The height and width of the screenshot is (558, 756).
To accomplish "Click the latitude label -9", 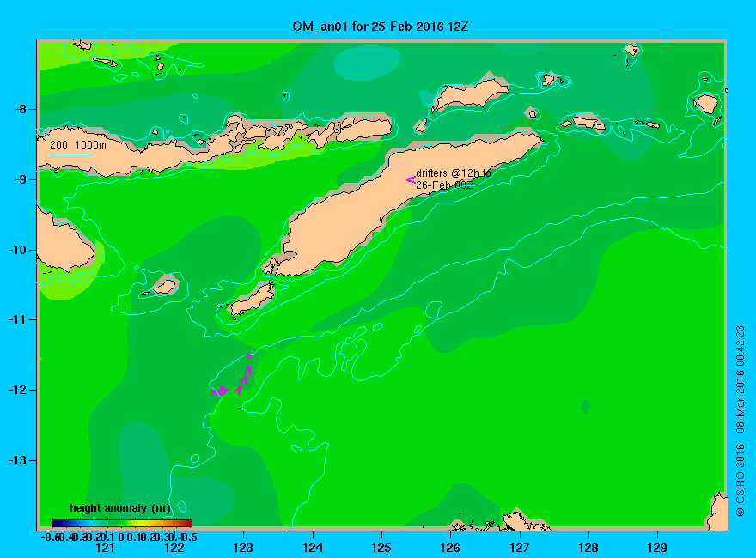I will coord(21,179).
